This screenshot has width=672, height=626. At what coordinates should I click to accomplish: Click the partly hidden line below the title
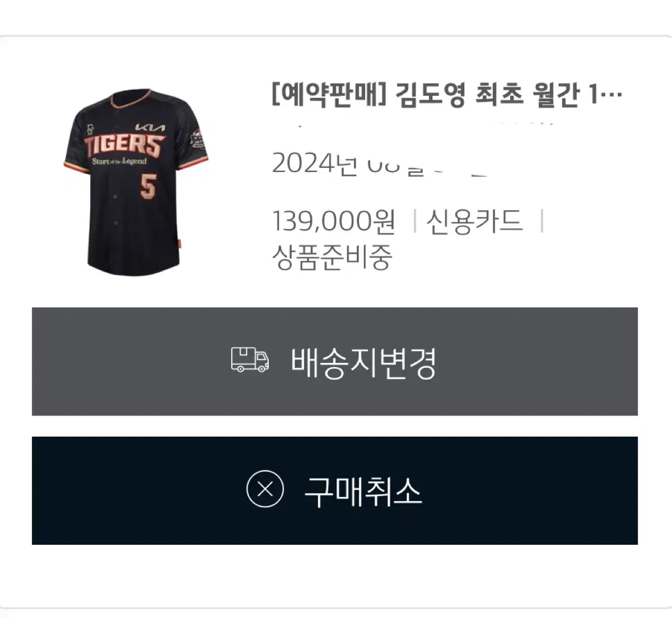(x=414, y=124)
